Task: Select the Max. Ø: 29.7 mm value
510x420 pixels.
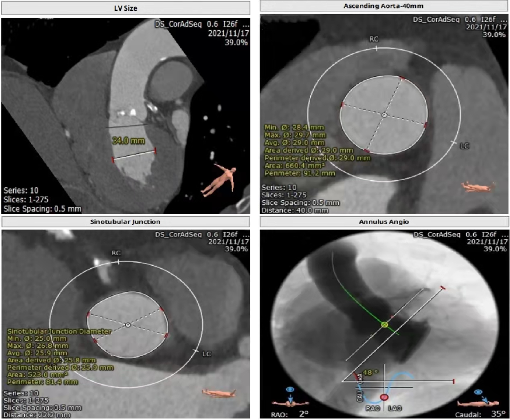Action: [295, 135]
